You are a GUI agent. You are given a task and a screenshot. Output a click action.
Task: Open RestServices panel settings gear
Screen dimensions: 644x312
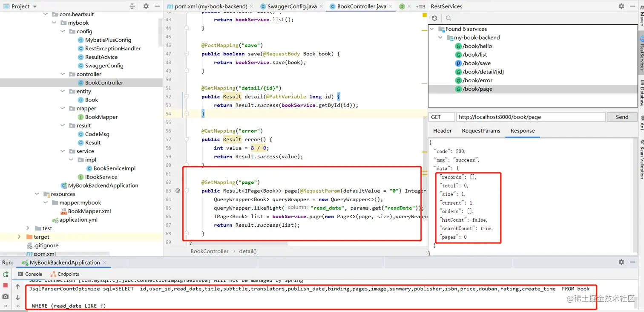621,6
